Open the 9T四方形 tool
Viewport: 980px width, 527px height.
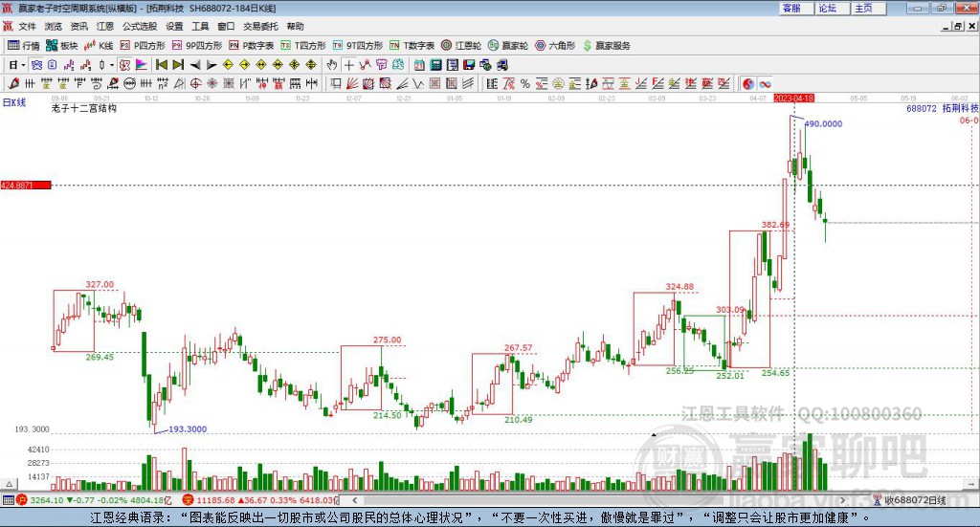click(x=358, y=46)
